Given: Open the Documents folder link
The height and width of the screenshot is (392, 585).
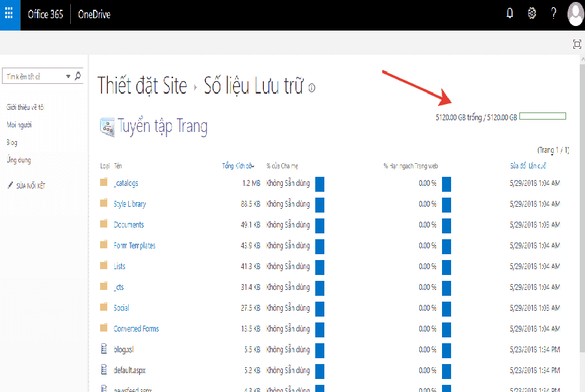Looking at the screenshot, I should (129, 225).
